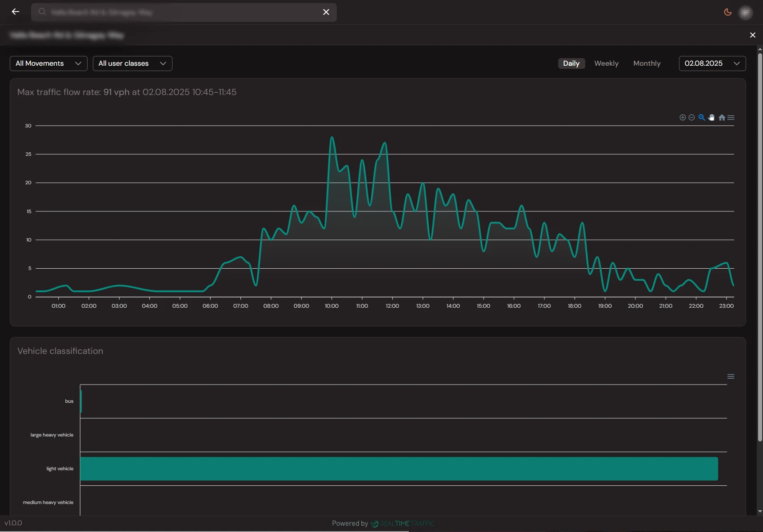Reset chart zoom with home icon
The width and height of the screenshot is (763, 532).
(x=722, y=118)
